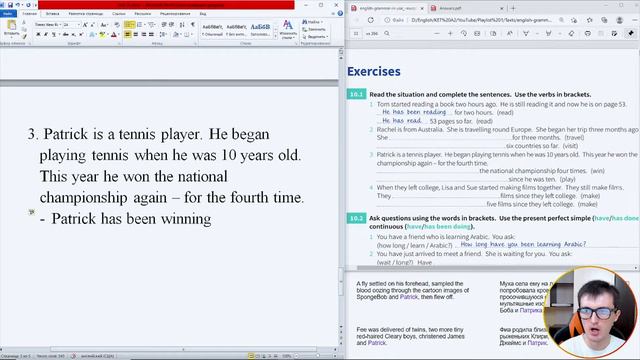The height and width of the screenshot is (360, 640).
Task: Click the browser address bar URL
Action: [482, 20]
